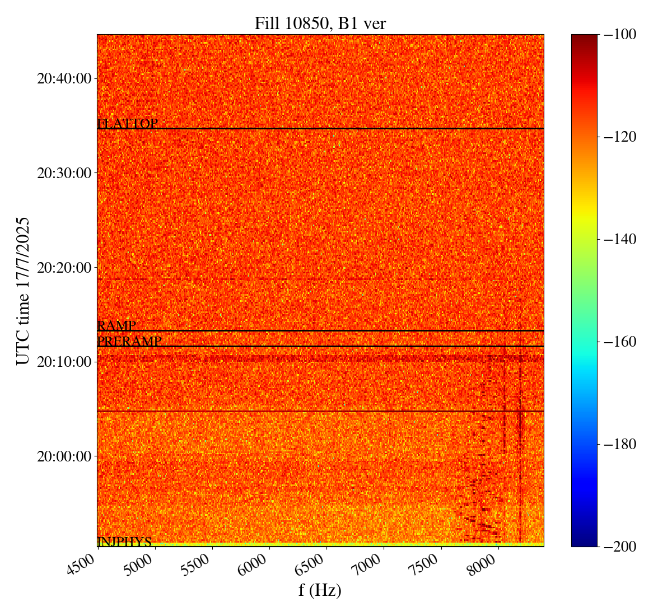
Task: Select the 20:10:00 time tick label
Action: coord(64,362)
